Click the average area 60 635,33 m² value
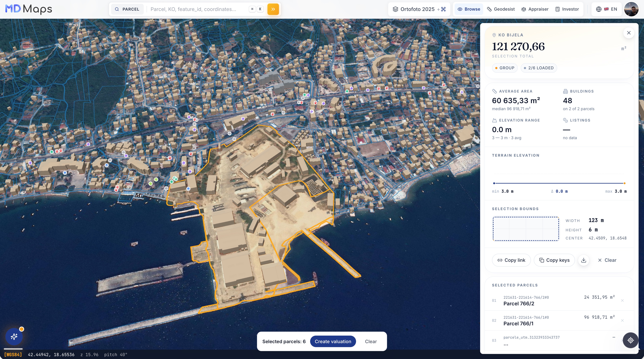Viewport: 644px width, 359px height. pos(516,100)
